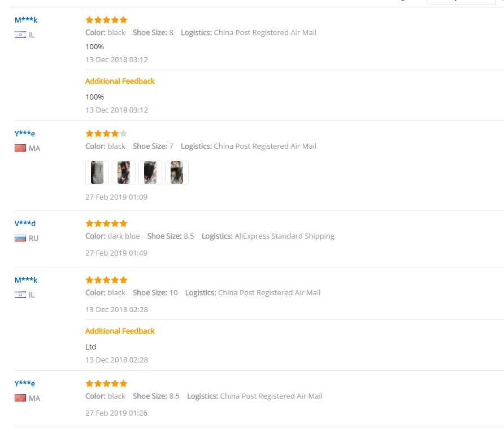The image size is (504, 432).
Task: Open the Y***e username above the photo review
Action: pos(25,133)
